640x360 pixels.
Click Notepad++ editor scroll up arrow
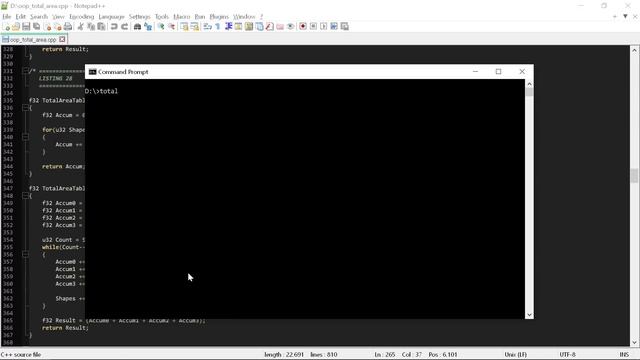(x=634, y=50)
